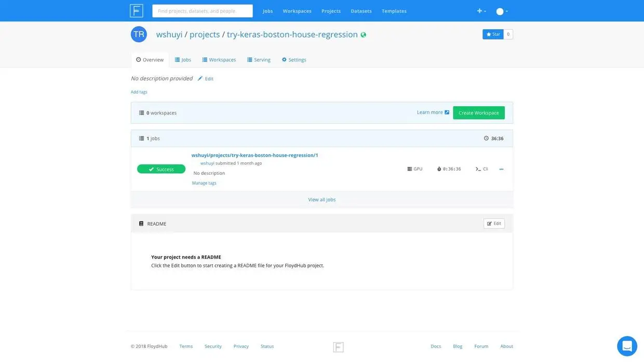Click the Cli terminal icon in the job row

(478, 169)
